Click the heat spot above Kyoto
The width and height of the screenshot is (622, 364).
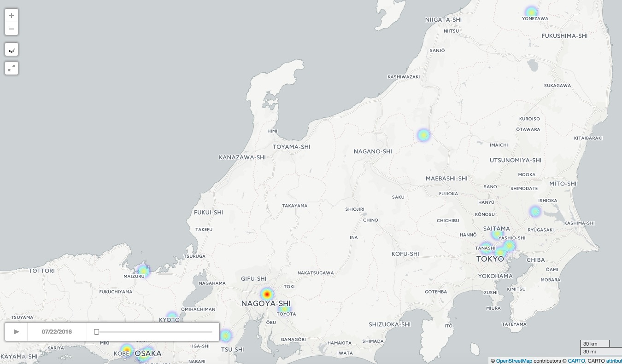coord(172,317)
